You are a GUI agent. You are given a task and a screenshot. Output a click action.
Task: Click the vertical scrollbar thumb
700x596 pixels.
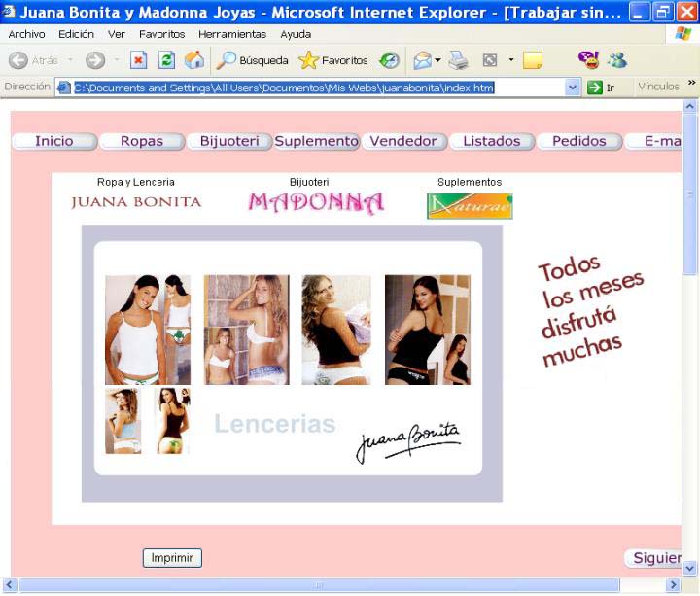coord(689,193)
